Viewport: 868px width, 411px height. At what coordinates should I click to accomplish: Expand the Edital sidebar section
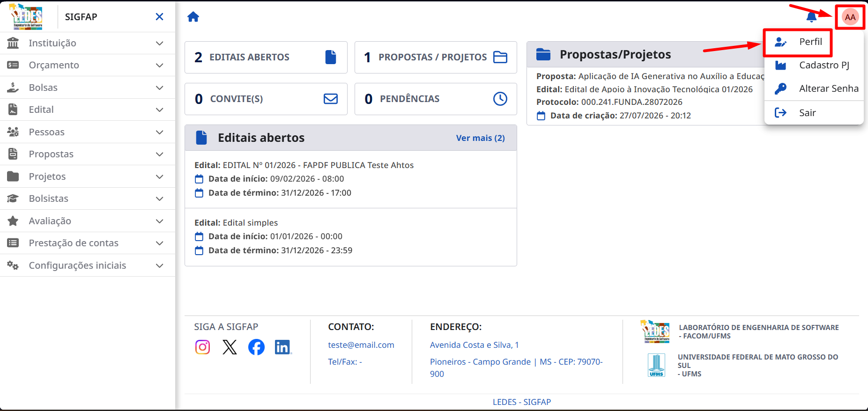point(88,110)
